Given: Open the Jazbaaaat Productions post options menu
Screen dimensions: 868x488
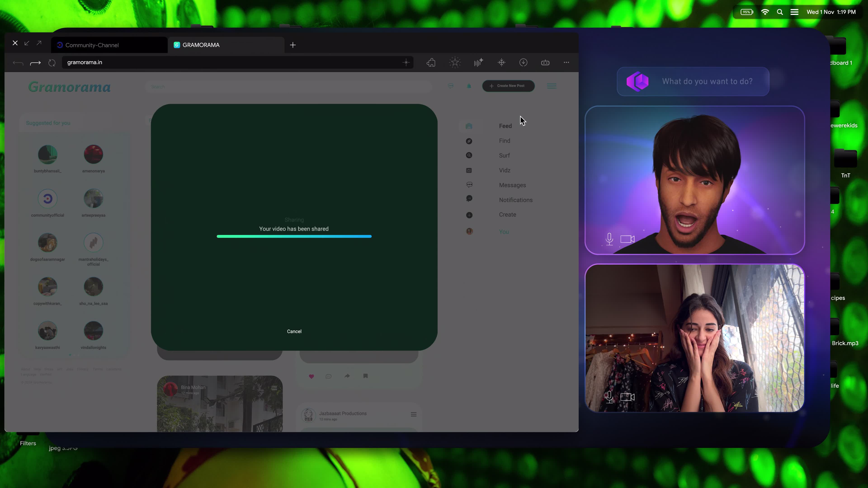Looking at the screenshot, I should coord(413,415).
